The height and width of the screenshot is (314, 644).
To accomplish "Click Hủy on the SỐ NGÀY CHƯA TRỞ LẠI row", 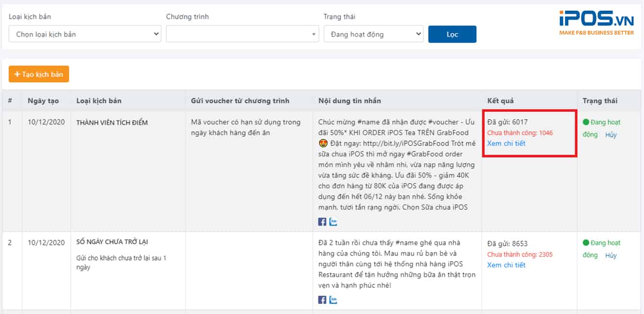I will [x=611, y=255].
